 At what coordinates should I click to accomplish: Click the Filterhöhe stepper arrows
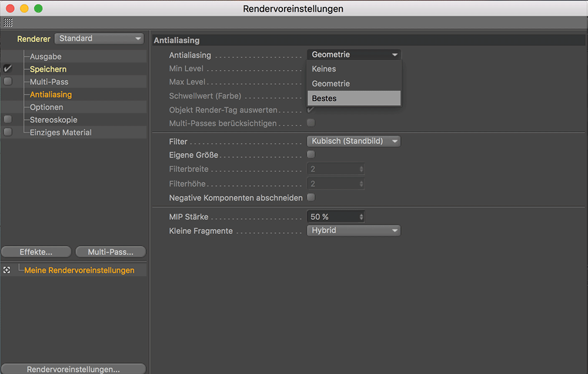pyautogui.click(x=361, y=184)
